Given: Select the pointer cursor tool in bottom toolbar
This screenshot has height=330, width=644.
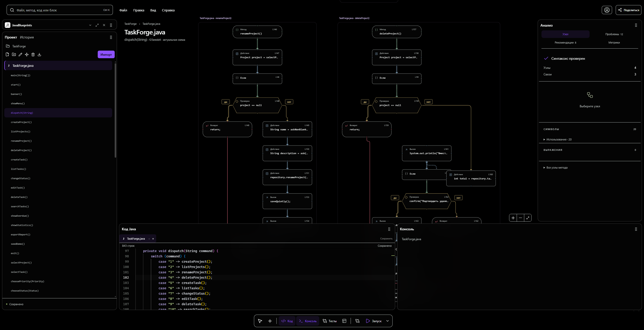Looking at the screenshot, I should (x=260, y=321).
